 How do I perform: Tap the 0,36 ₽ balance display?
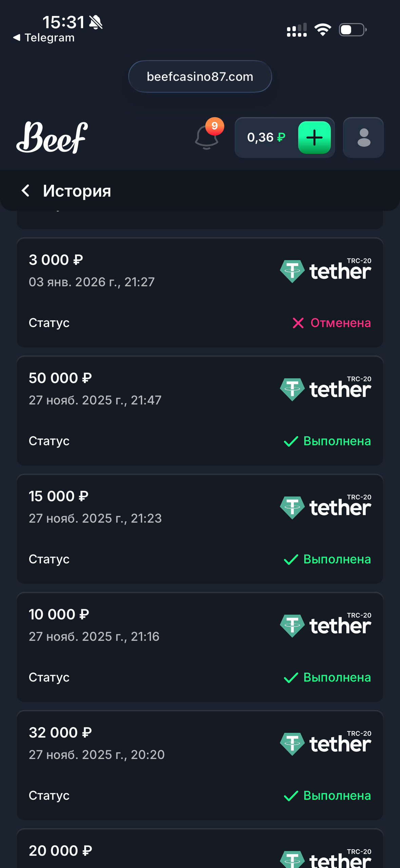(266, 138)
